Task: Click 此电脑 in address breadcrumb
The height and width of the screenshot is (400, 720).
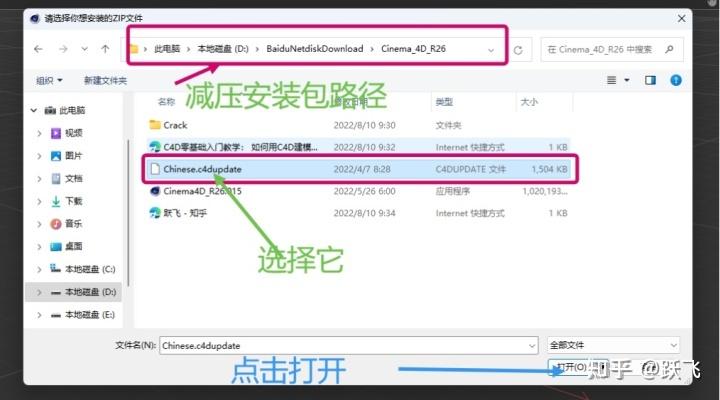Action: (x=167, y=49)
